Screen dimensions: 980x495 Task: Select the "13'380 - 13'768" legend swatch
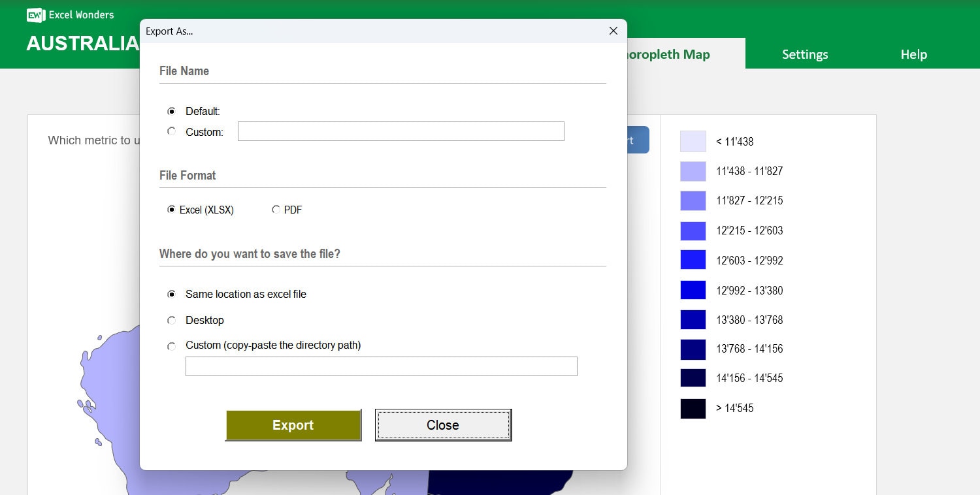click(x=693, y=319)
